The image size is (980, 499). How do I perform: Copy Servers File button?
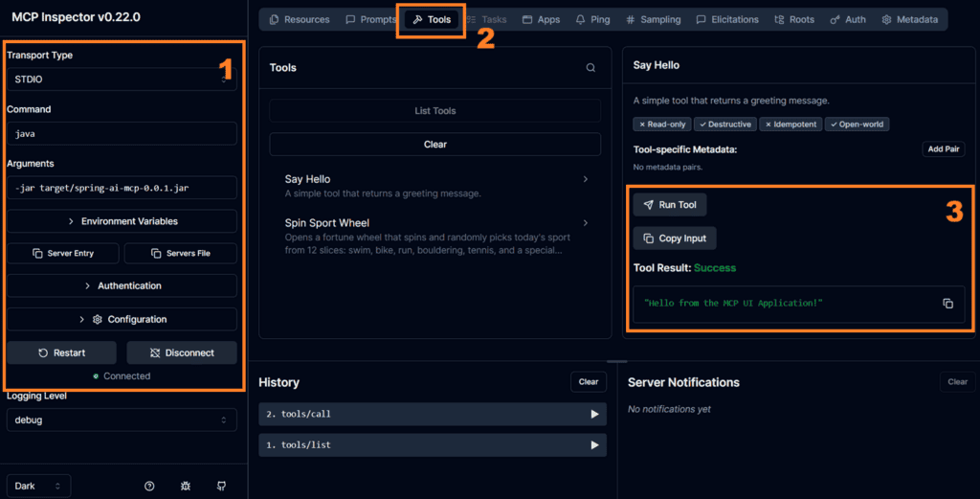point(181,253)
